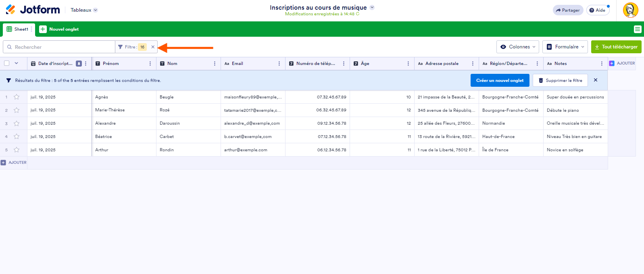Star the row for Agnès
The height and width of the screenshot is (274, 644).
pos(17,97)
